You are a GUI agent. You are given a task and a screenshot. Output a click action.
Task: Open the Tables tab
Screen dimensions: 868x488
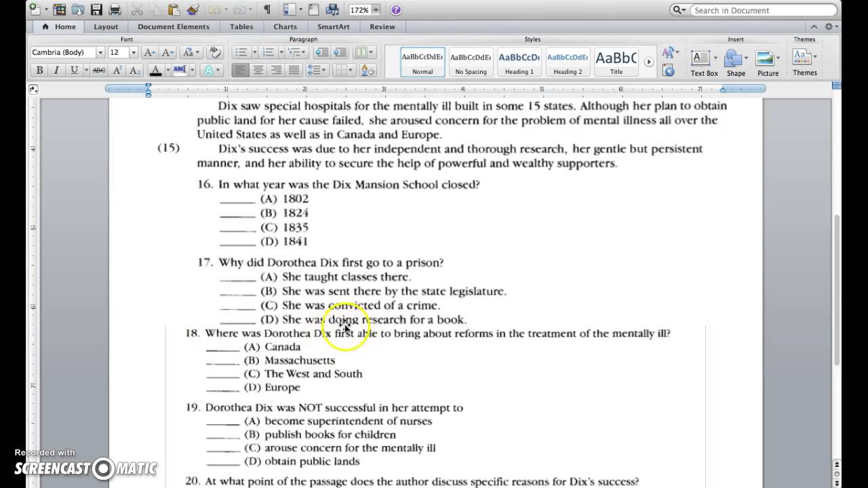241,26
